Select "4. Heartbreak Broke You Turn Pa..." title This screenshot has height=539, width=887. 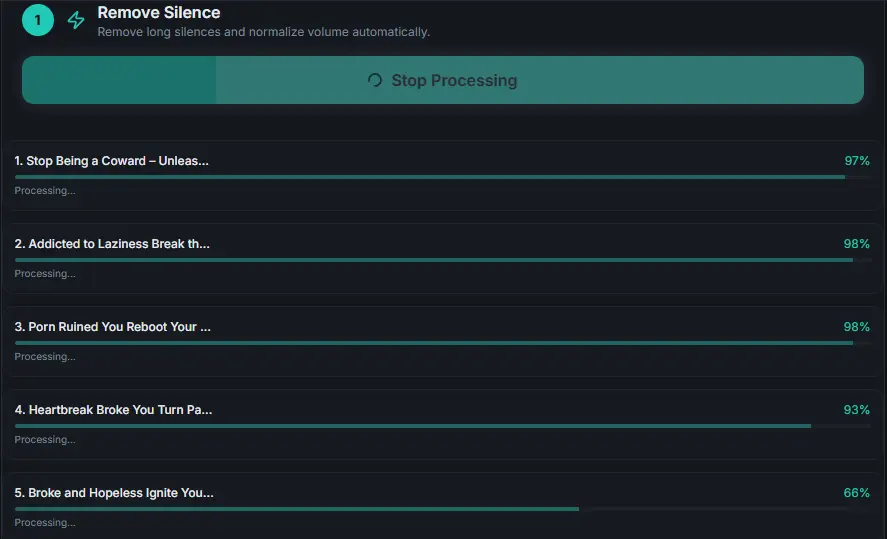coord(113,410)
